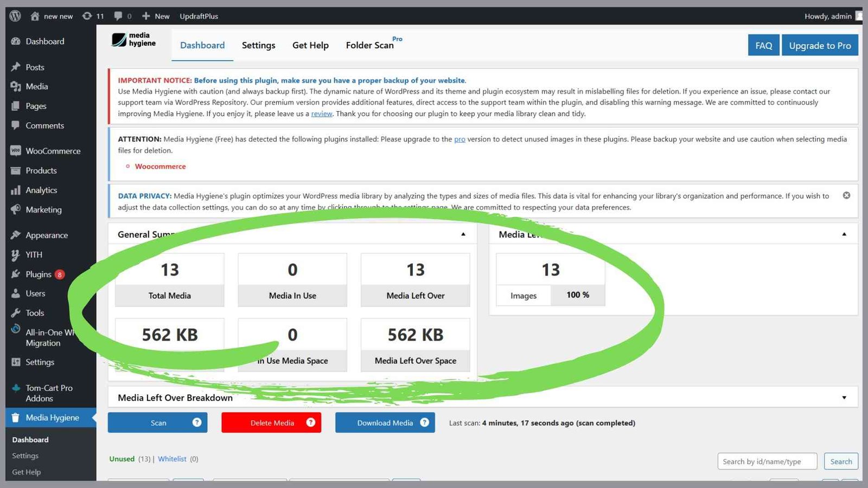Click the 13 Media Left Over card
Viewport: 868px width, 488px height.
(x=416, y=280)
